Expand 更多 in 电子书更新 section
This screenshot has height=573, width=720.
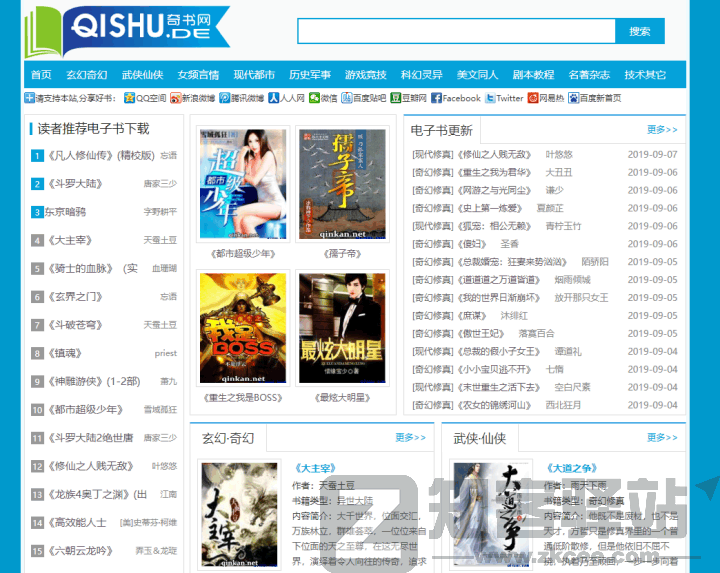coord(661,130)
